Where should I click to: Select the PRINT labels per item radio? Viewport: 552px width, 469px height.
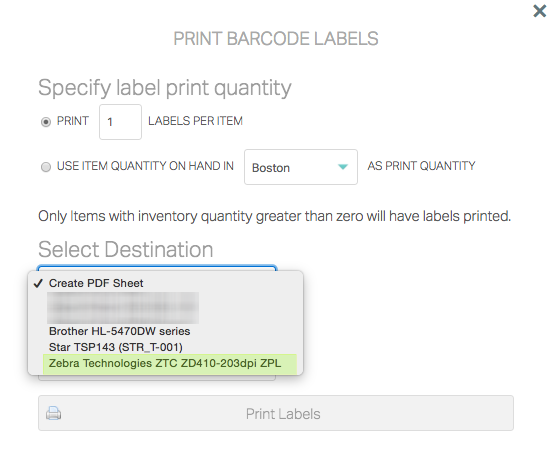[x=46, y=122]
